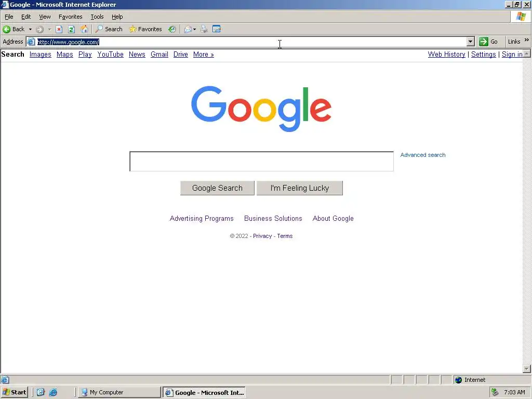532x399 pixels.
Task: Click the History toolbar icon
Action: coord(172,29)
